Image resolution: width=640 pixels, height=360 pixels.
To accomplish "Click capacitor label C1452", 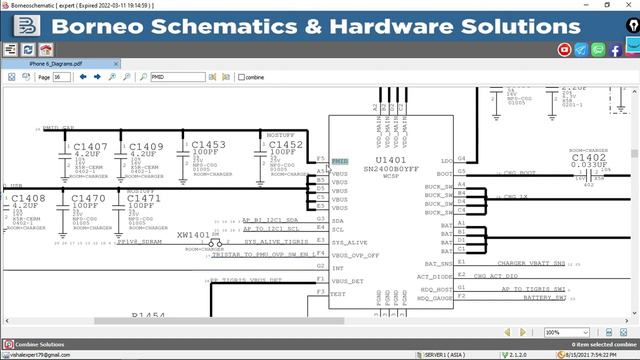I will click(286, 144).
